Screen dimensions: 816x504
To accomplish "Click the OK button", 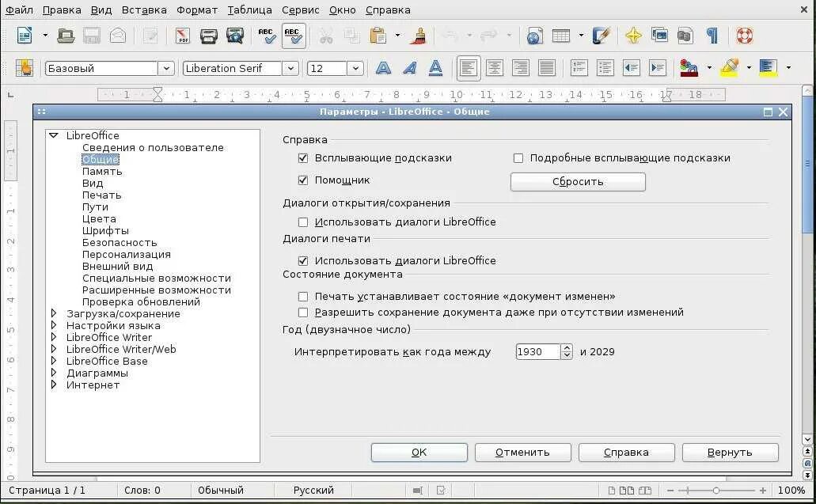I will coord(419,453).
